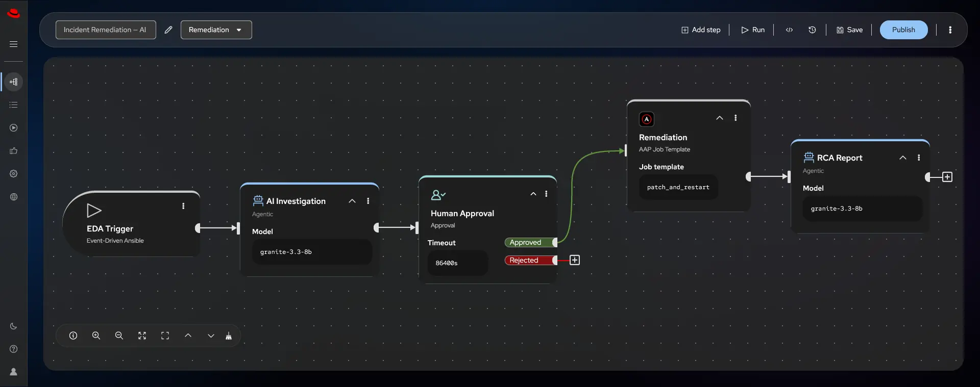Open AI Investigation node kebab menu
Viewport: 980px width, 387px height.
(x=368, y=201)
